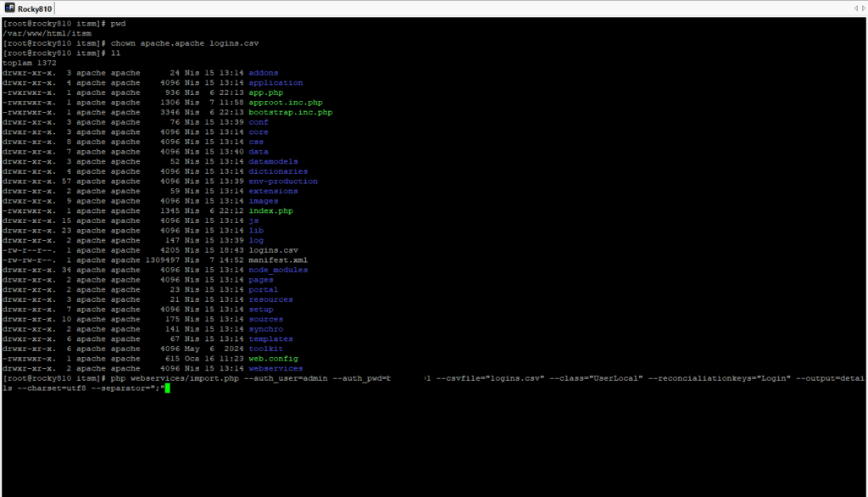Screen dimensions: 868x497
Task: Click the node_modules directory name
Action: pyautogui.click(x=278, y=270)
